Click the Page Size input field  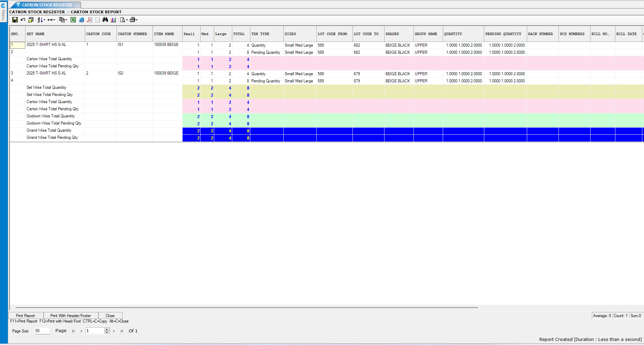click(42, 331)
